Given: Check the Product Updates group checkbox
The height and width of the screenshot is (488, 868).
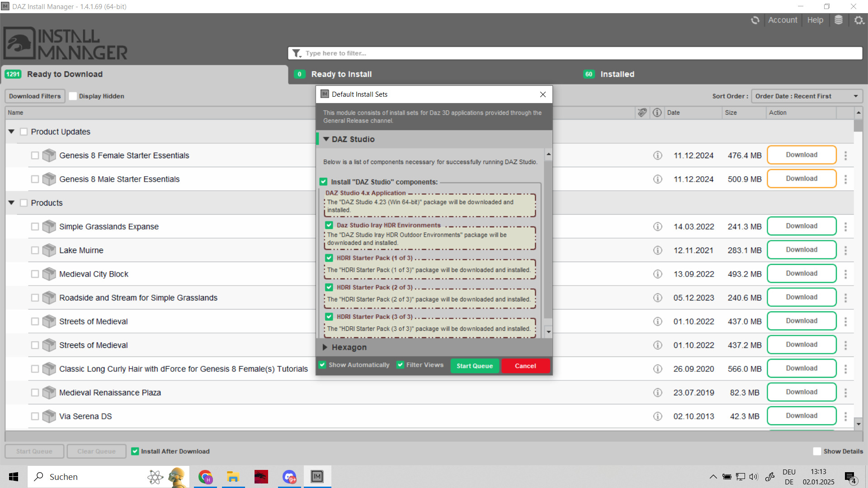Looking at the screenshot, I should (x=24, y=132).
